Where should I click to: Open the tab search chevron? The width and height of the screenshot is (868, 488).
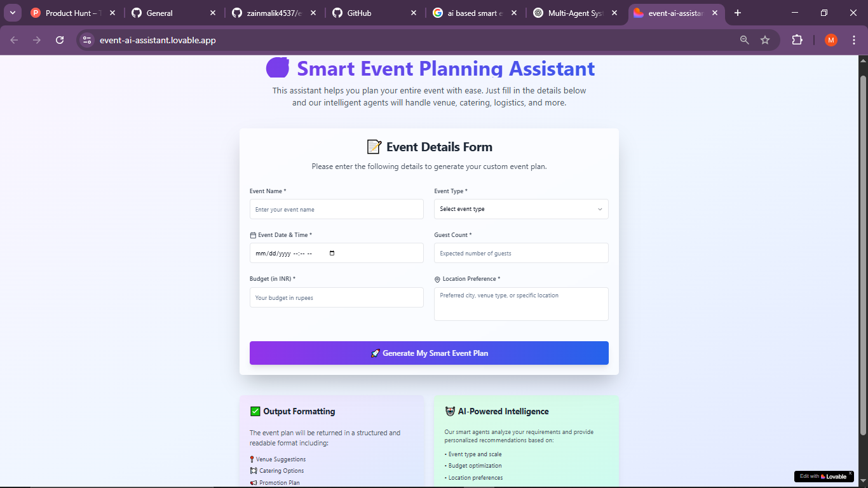point(12,13)
